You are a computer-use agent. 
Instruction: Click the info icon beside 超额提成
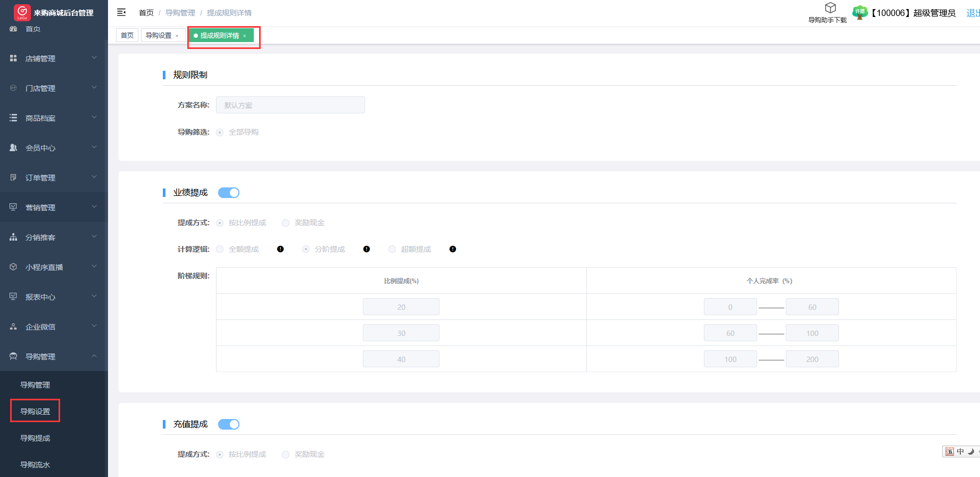coord(453,249)
